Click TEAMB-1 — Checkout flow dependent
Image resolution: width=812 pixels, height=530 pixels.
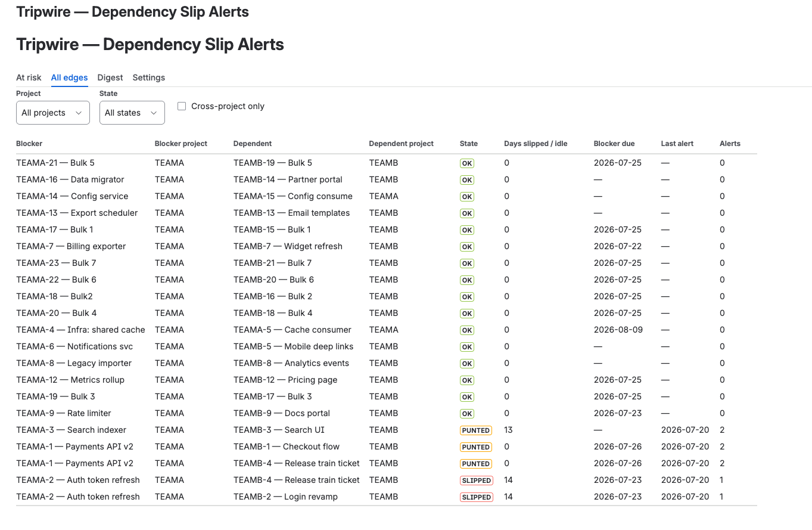pyautogui.click(x=287, y=447)
